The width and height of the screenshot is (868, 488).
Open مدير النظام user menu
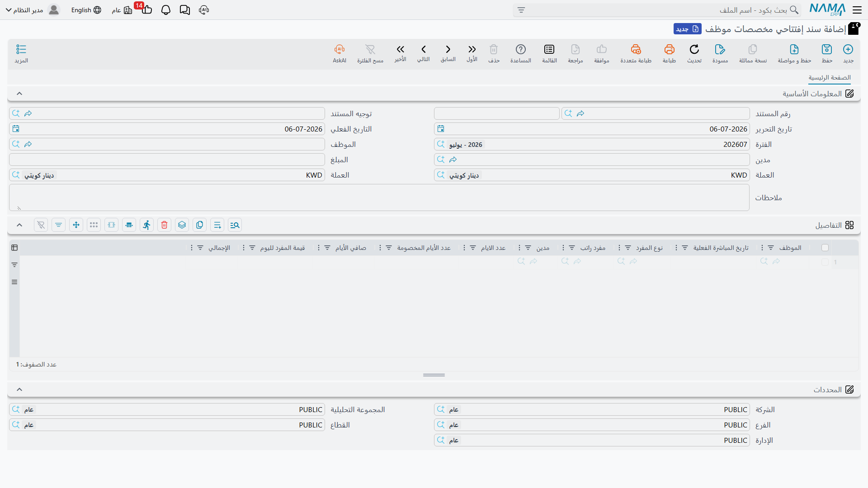pyautogui.click(x=32, y=10)
